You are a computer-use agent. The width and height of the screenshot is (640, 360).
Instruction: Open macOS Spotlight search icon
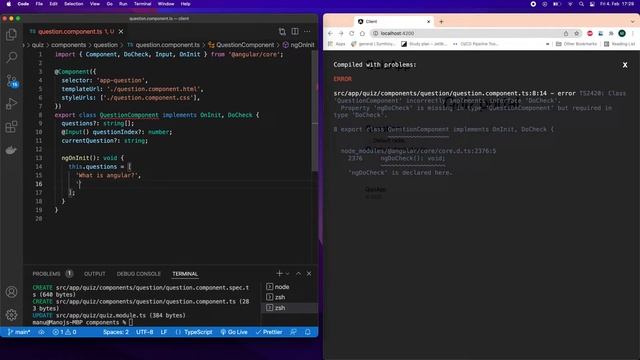click(x=581, y=4)
